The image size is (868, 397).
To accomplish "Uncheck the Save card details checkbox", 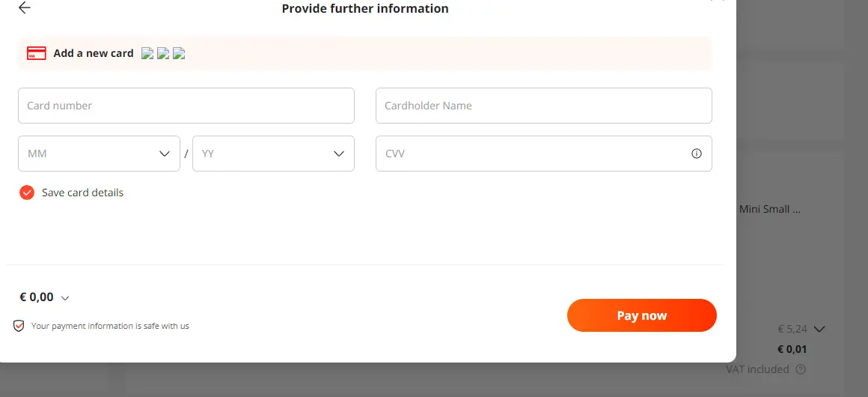I will pyautogui.click(x=27, y=193).
